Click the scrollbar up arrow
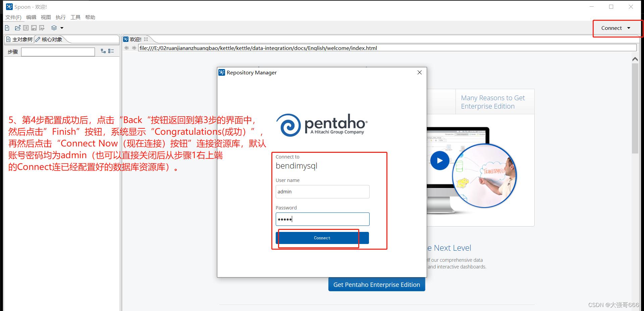Screen dimensions: 644x311 pos(635,59)
